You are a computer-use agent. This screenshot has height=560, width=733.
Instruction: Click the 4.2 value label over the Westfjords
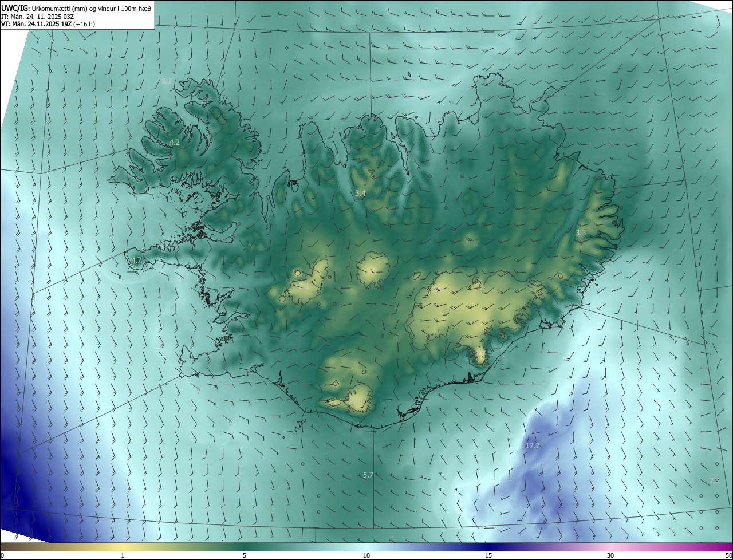[x=175, y=142]
